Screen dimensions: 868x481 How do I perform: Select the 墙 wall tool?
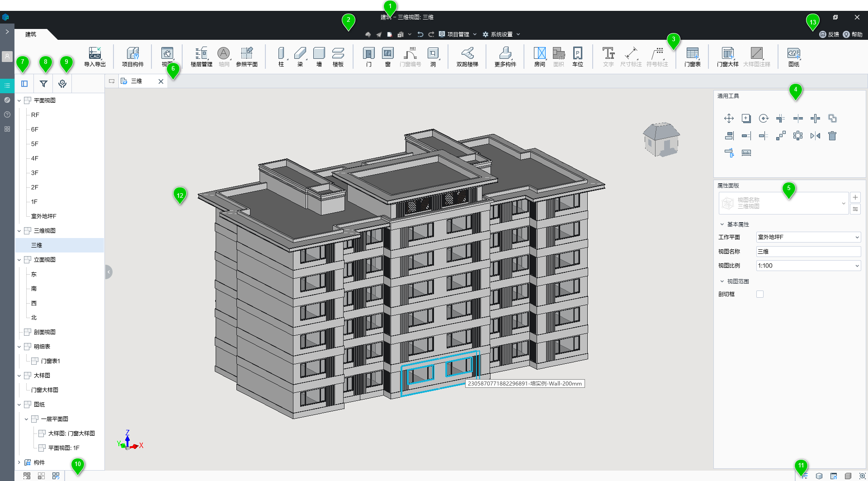(319, 57)
